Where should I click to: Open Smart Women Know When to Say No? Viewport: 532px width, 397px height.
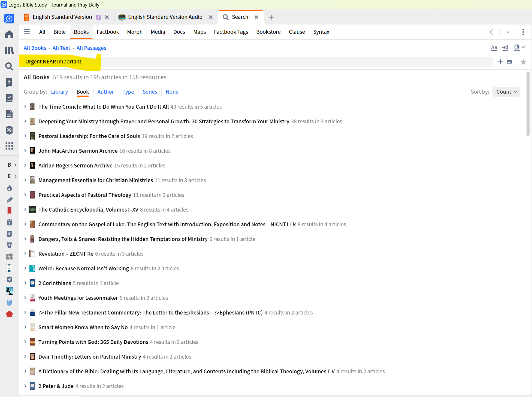[x=83, y=327]
